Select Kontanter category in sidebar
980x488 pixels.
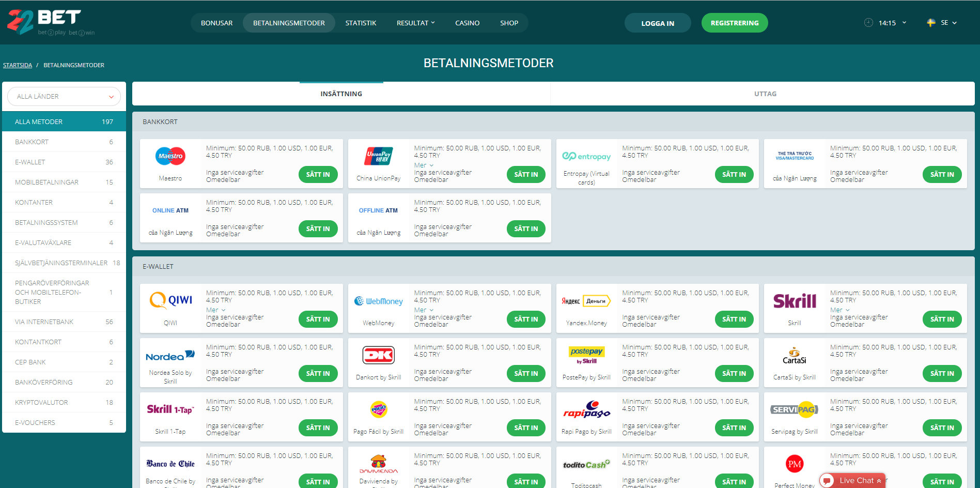(x=64, y=202)
